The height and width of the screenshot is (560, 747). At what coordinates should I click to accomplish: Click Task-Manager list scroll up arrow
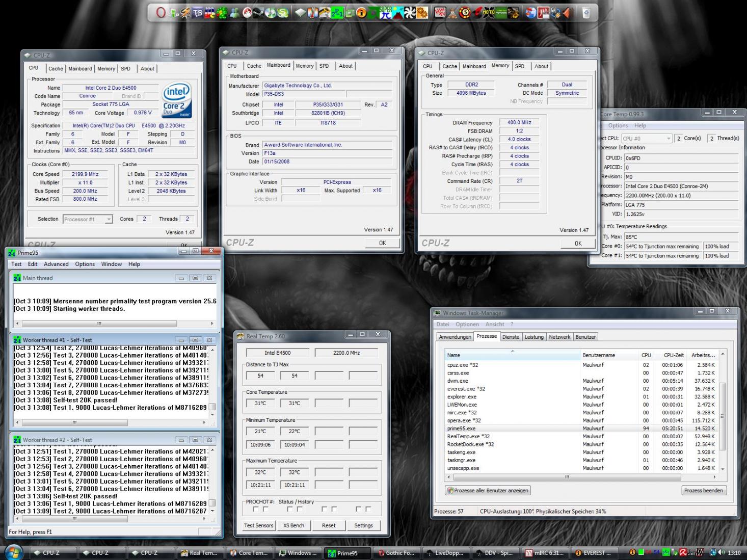tap(723, 354)
